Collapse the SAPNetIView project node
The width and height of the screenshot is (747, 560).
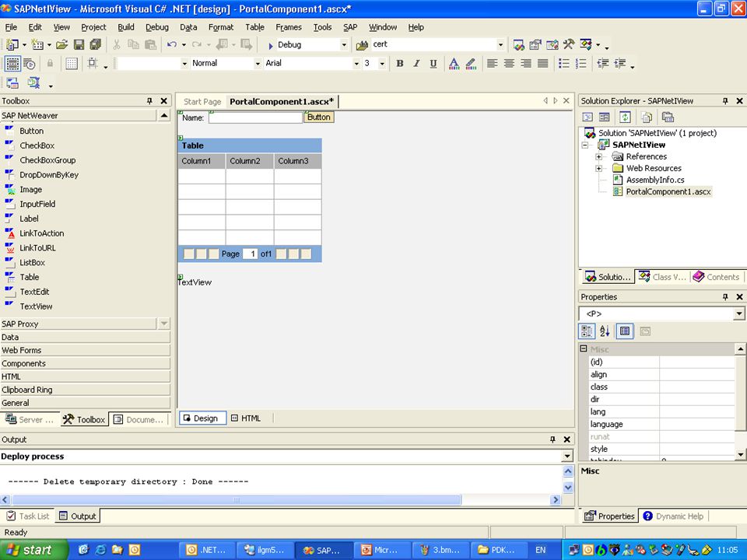pyautogui.click(x=585, y=145)
